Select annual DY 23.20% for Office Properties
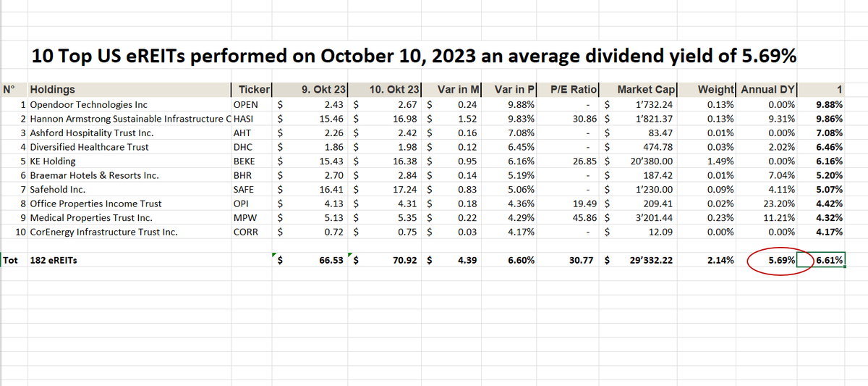The width and height of the screenshot is (868, 386). [767, 204]
